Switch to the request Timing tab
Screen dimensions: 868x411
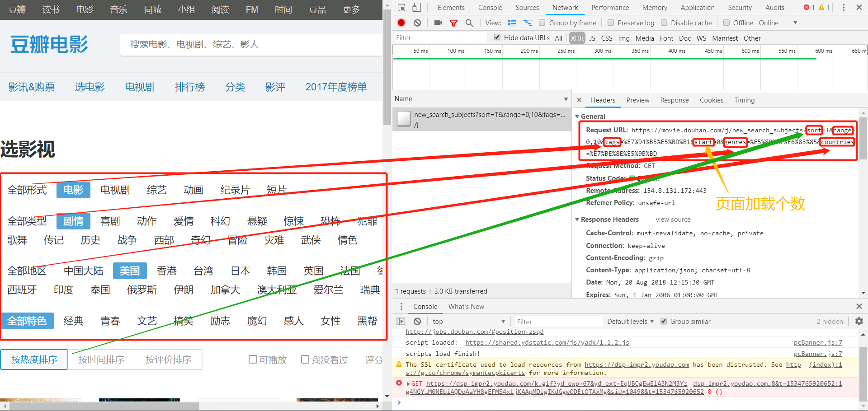744,100
